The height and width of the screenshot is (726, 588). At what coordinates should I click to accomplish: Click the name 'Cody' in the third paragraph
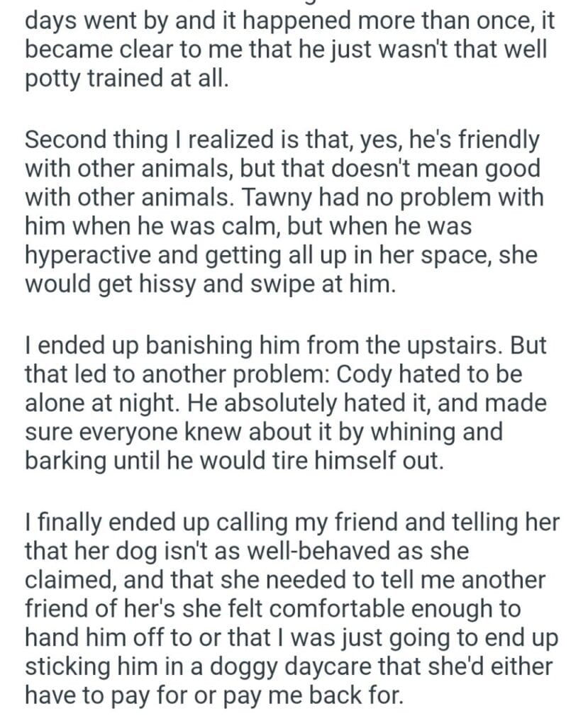click(x=392, y=375)
